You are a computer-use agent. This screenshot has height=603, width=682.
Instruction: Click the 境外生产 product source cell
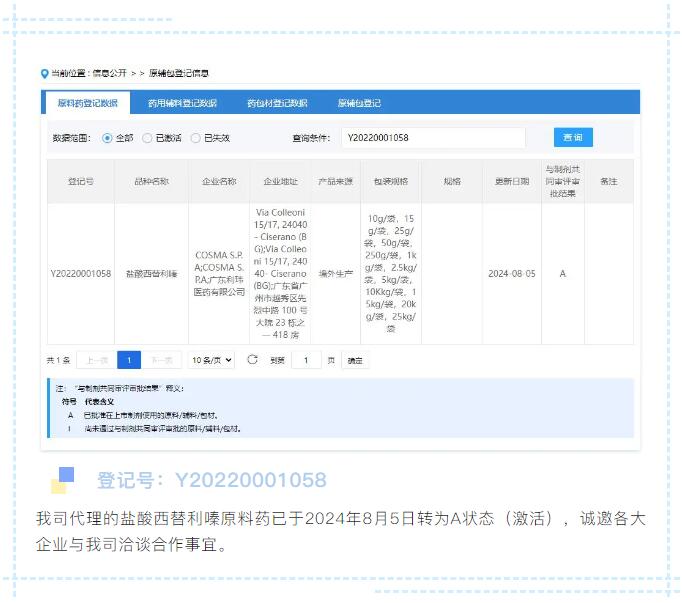pos(335,274)
